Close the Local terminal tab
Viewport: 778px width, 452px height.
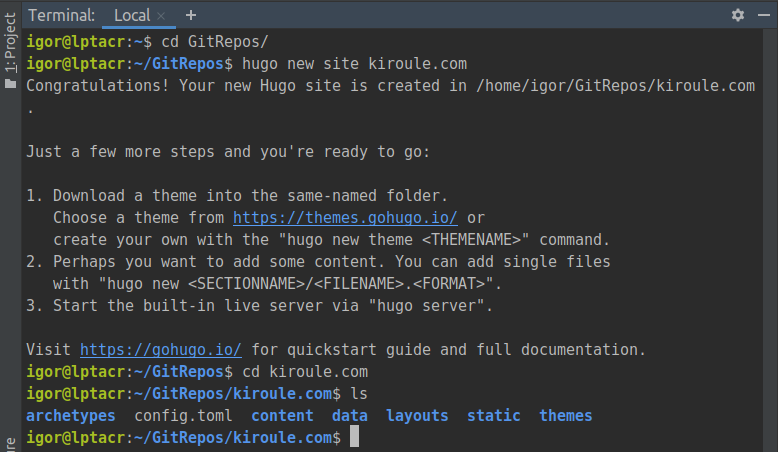click(x=161, y=16)
